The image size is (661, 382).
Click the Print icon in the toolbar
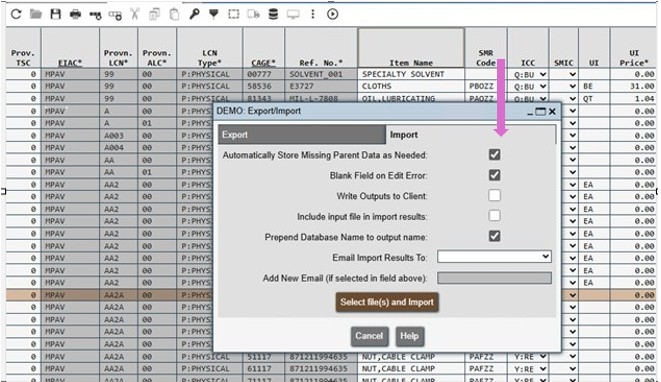[75, 14]
